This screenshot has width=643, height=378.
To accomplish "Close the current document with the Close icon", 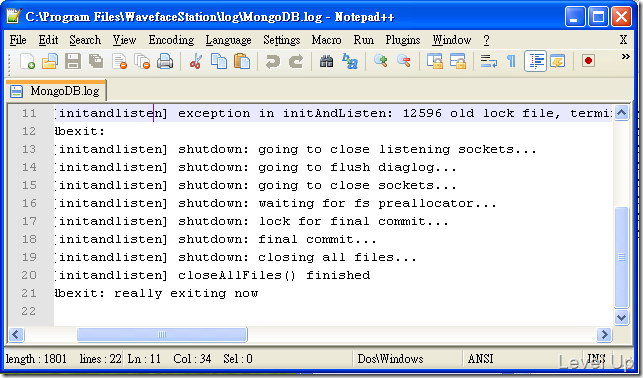I will pos(119,61).
